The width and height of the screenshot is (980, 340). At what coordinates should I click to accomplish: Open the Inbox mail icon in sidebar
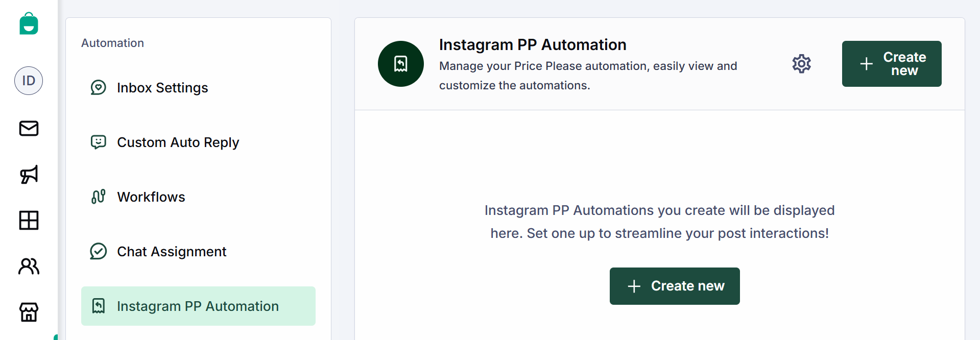(x=29, y=129)
